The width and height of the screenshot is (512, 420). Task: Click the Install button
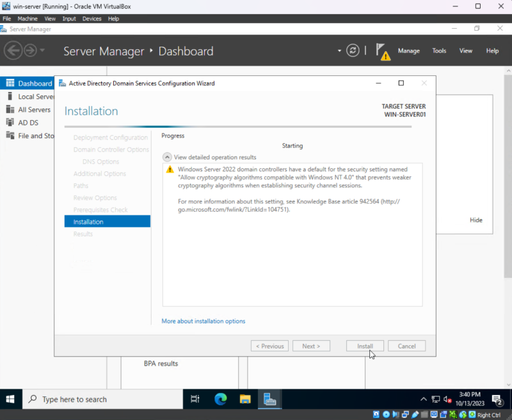365,345
